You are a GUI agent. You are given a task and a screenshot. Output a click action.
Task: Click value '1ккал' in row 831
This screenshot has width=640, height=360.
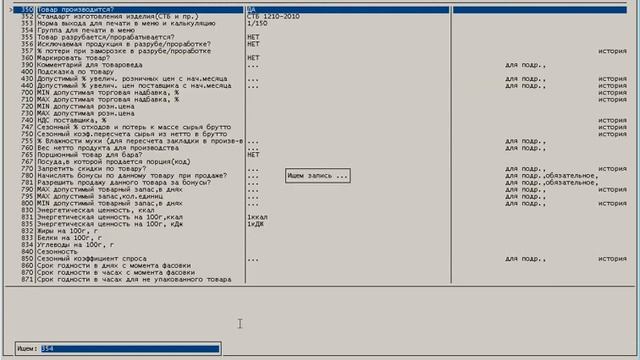pyautogui.click(x=257, y=217)
